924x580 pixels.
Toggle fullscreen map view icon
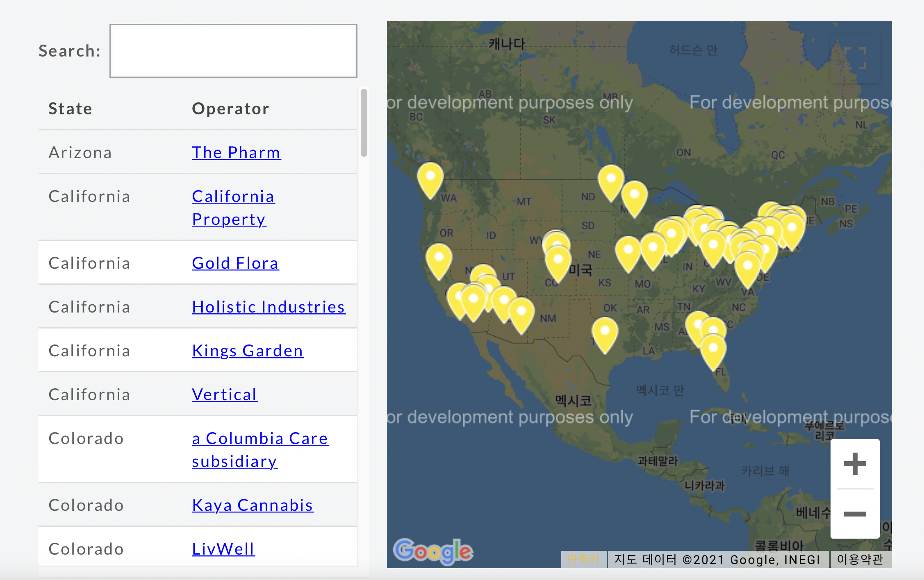click(x=855, y=58)
